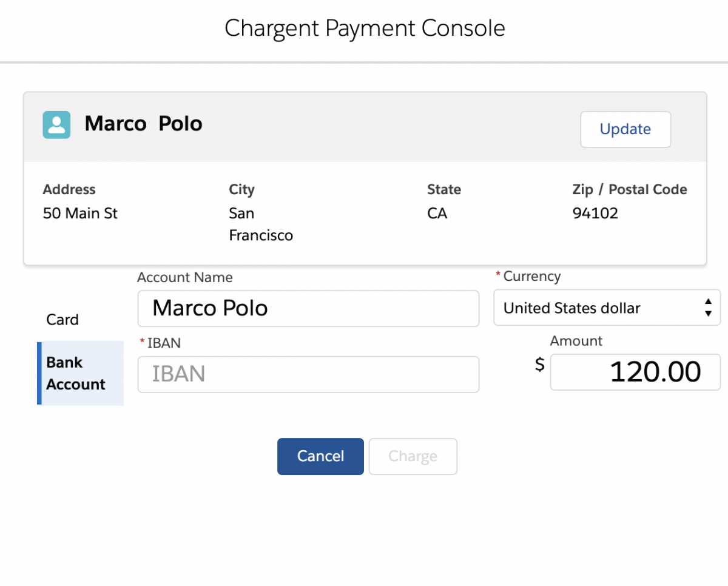Focus the Amount field showing 120.00
Viewport: 728px width, 586px height.
[635, 372]
